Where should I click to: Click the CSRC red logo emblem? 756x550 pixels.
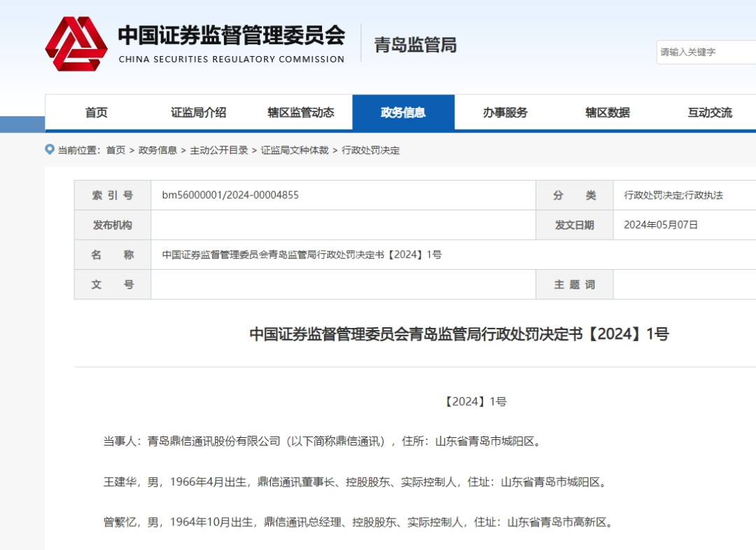click(x=76, y=44)
